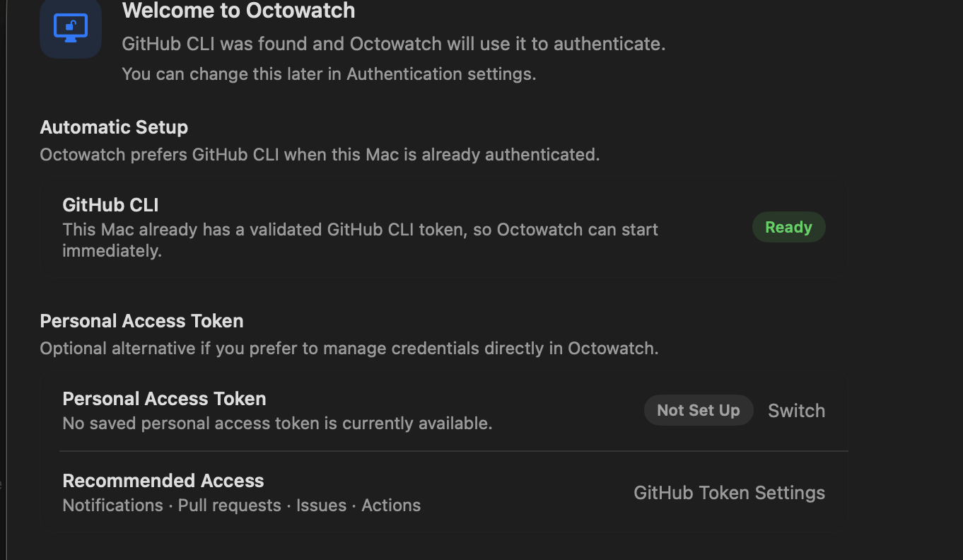This screenshot has height=560, width=963.
Task: Toggle the Ready indicator on GitHub CLI
Action: 788,227
